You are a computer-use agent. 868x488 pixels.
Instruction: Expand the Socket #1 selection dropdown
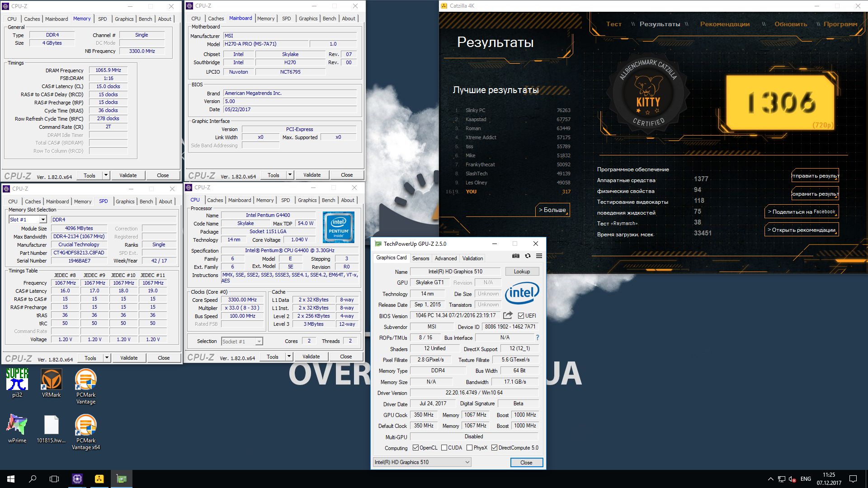[x=259, y=342]
